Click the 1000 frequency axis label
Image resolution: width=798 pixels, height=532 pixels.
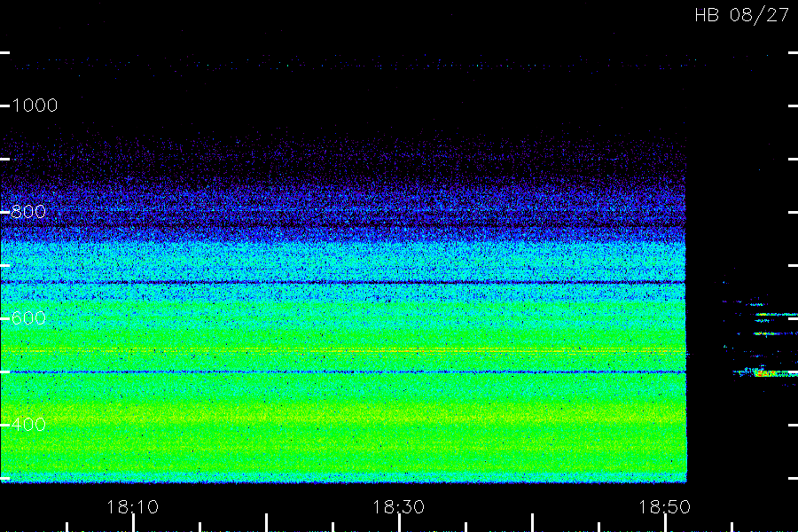34,106
